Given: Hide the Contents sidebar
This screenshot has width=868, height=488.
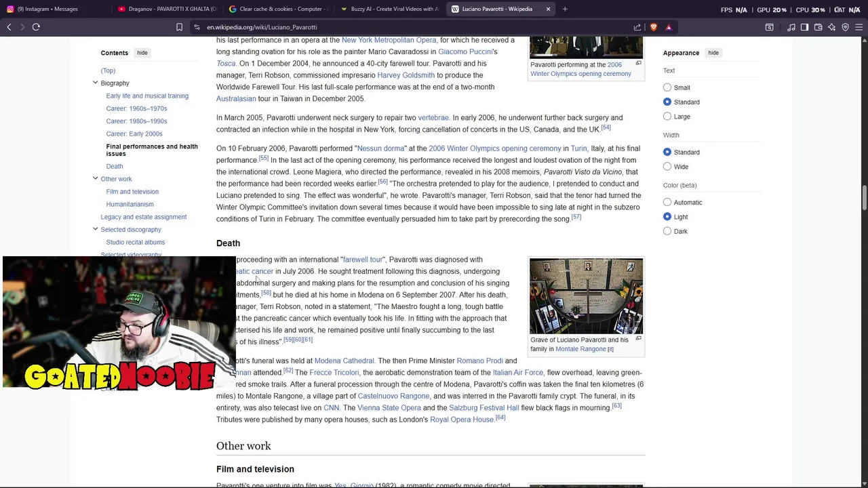Looking at the screenshot, I should coord(142,53).
